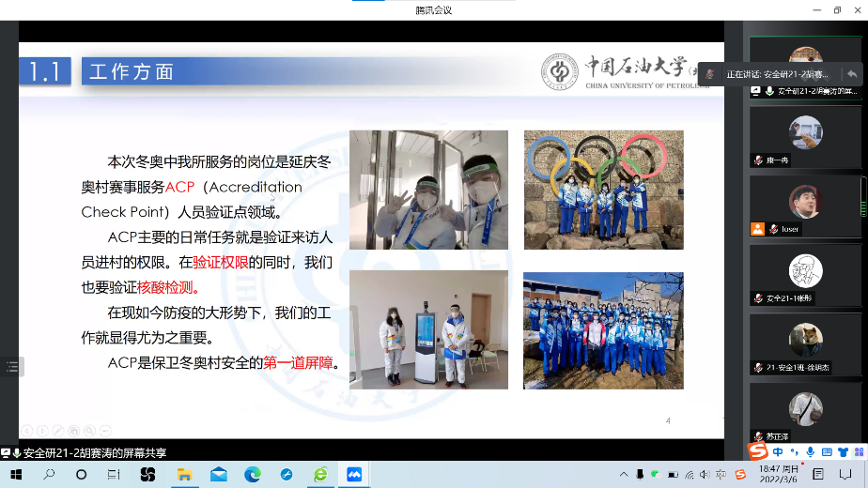This screenshot has width=868, height=488.
Task: Select the participant tile for loser
Action: [x=805, y=209]
